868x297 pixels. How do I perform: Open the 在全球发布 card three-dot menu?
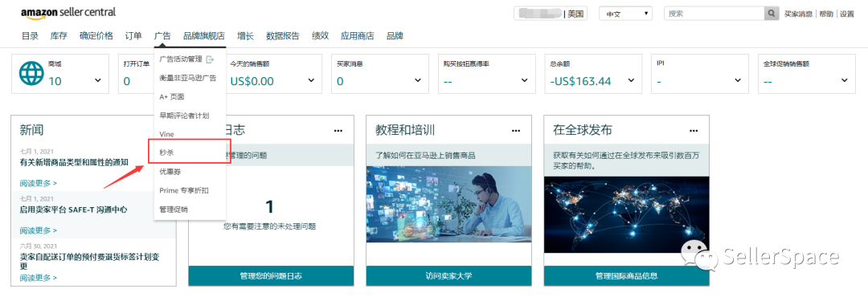(694, 131)
